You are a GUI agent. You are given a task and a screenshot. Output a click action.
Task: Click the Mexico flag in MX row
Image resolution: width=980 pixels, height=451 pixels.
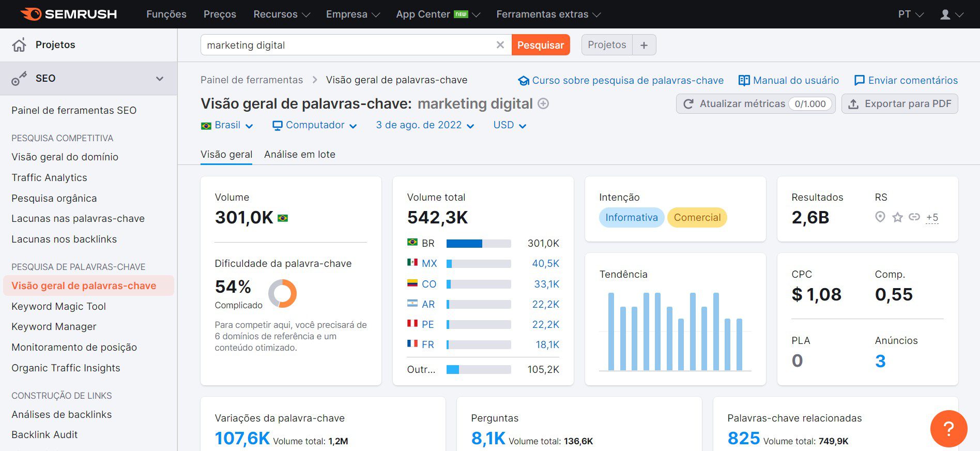tap(412, 262)
